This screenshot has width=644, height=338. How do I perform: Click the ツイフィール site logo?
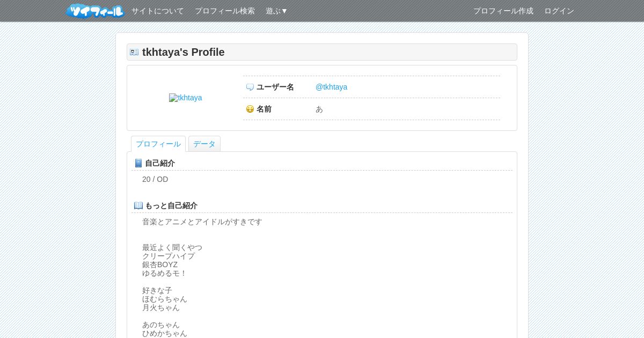coord(95,11)
